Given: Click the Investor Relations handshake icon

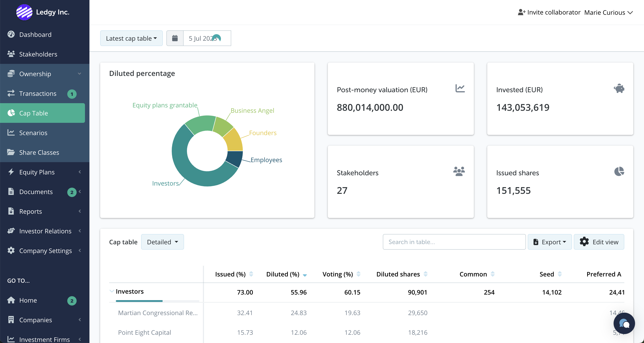Looking at the screenshot, I should [x=11, y=231].
